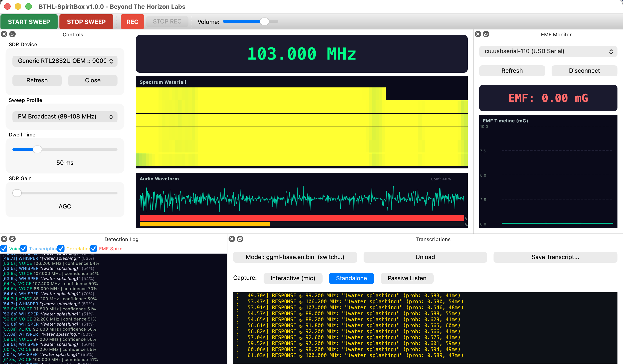The image size is (623, 364).
Task: Click Save Transcript button
Action: pyautogui.click(x=555, y=257)
